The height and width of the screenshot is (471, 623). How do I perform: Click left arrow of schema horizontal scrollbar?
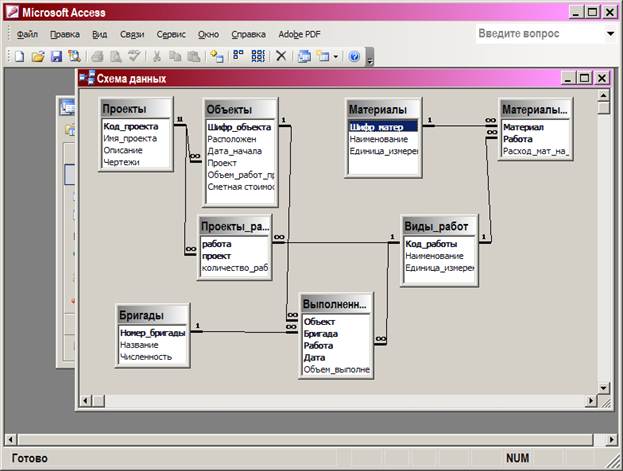point(86,401)
